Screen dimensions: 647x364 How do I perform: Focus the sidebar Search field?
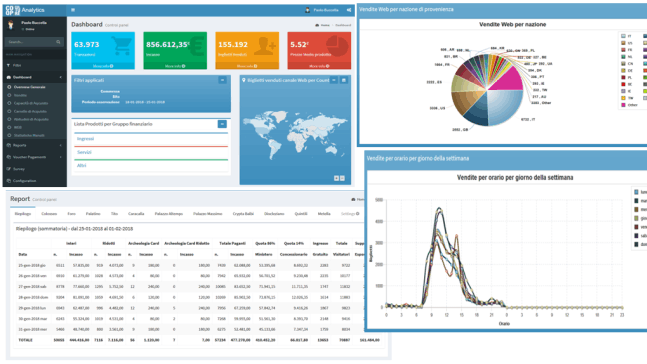pos(31,42)
